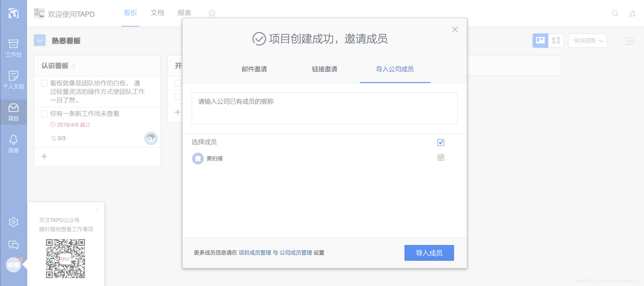Close the invite members dialog
This screenshot has height=286, width=644.
pyautogui.click(x=455, y=29)
